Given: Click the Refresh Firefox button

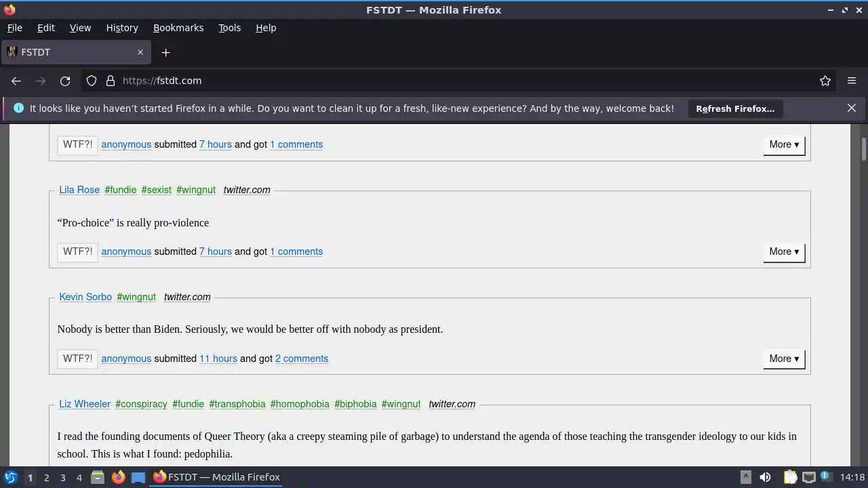Looking at the screenshot, I should 735,108.
